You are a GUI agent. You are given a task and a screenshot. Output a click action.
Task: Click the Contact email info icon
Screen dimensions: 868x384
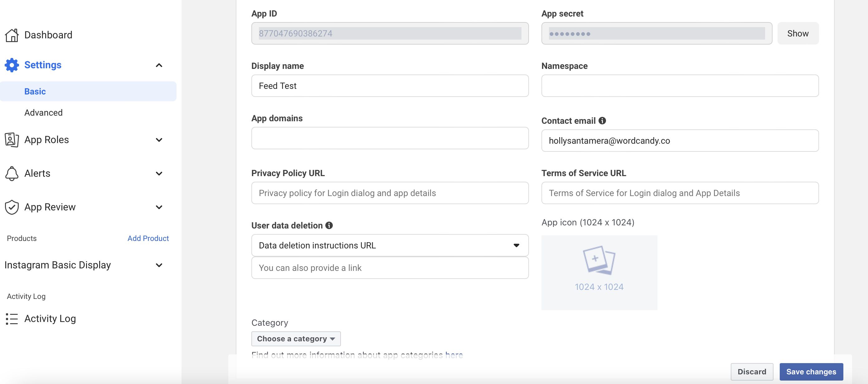pos(602,121)
